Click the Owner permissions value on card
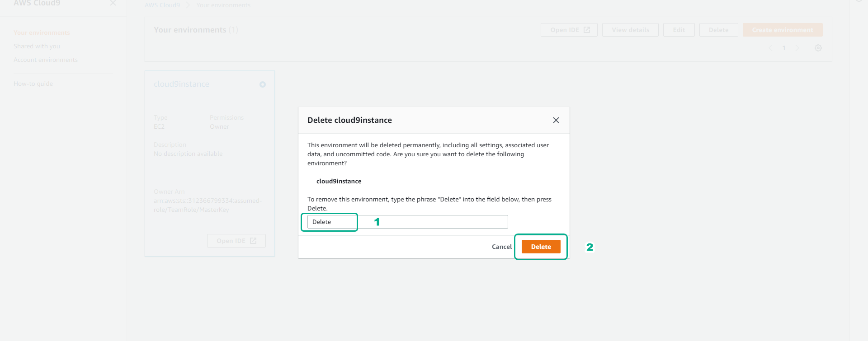This screenshot has width=868, height=341. click(219, 126)
